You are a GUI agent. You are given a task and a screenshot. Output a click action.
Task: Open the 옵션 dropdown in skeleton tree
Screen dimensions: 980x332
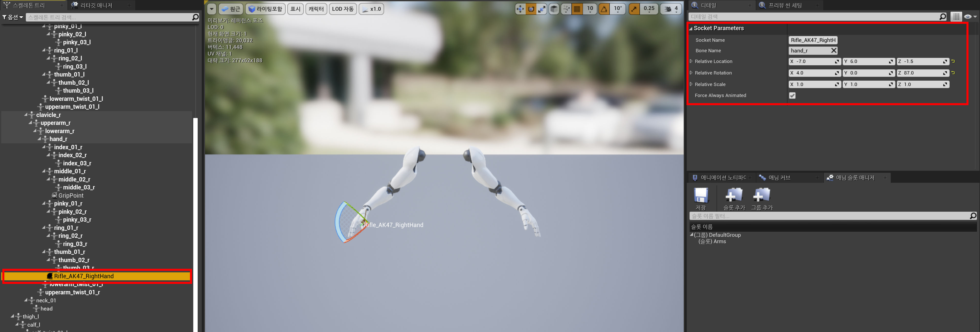point(13,17)
